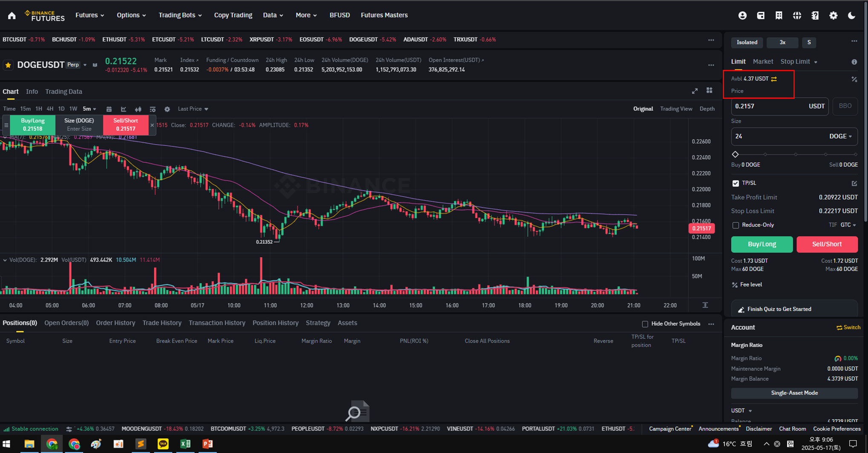Select the Market order tab
The width and height of the screenshot is (868, 453).
[763, 61]
